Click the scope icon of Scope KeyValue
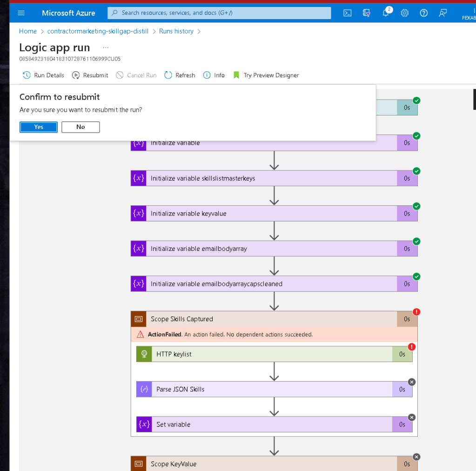This screenshot has width=476, height=471. 139,464
